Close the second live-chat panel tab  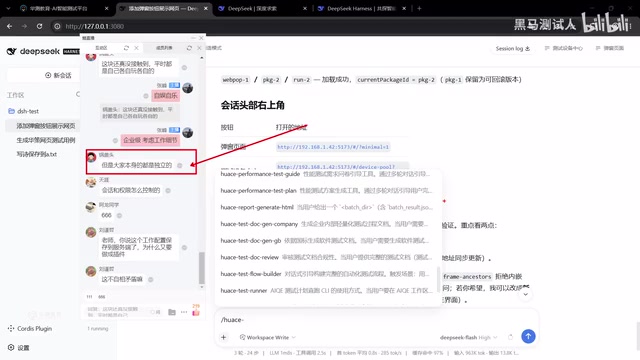[199, 48]
